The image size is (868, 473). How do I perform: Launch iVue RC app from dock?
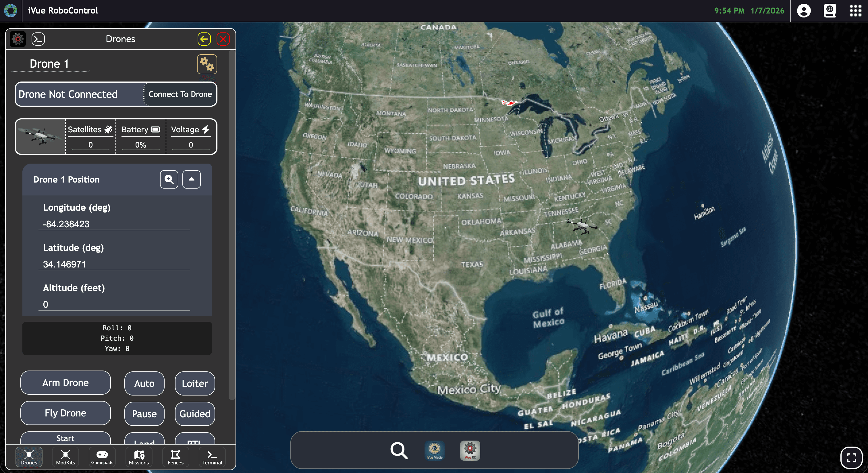(x=470, y=450)
